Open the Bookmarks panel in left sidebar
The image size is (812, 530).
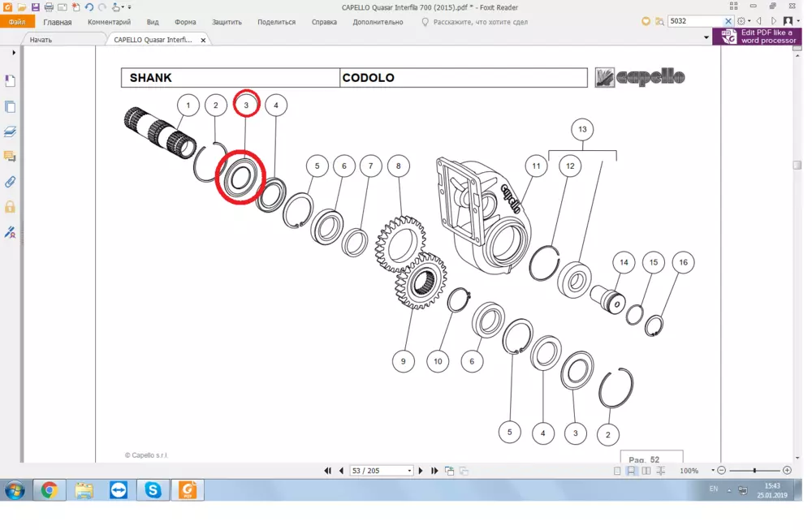click(11, 81)
